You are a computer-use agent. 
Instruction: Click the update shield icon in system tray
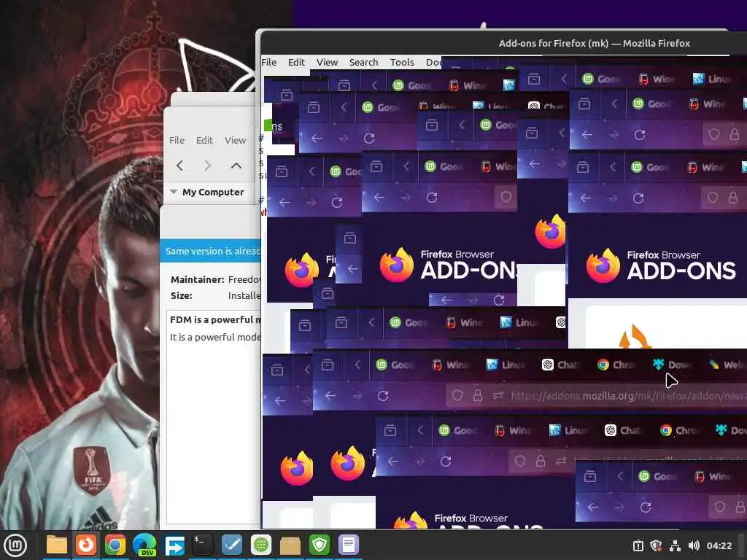[x=657, y=545]
